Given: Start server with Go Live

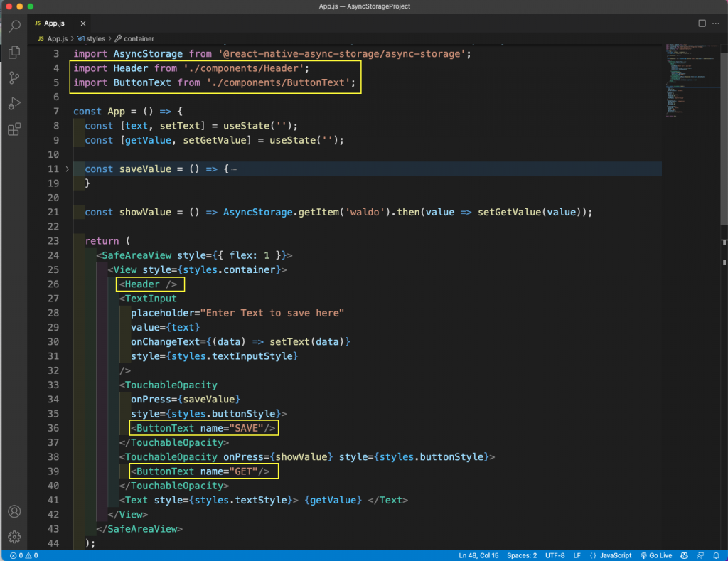Looking at the screenshot, I should click(656, 555).
